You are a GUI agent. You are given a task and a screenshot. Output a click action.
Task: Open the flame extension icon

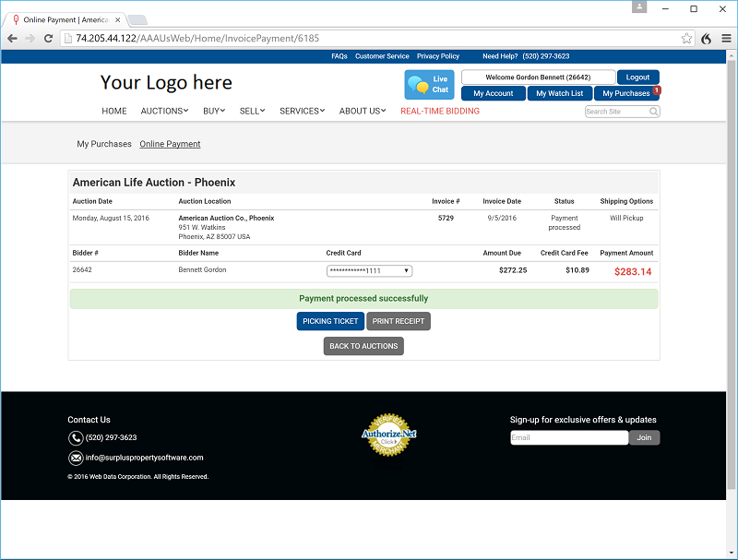tap(706, 39)
